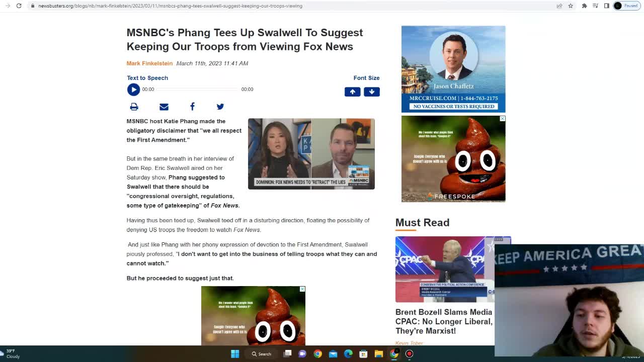The image size is (644, 362).
Task: Open the Jason Chaffetz MRC Cruise ad
Action: 453,69
